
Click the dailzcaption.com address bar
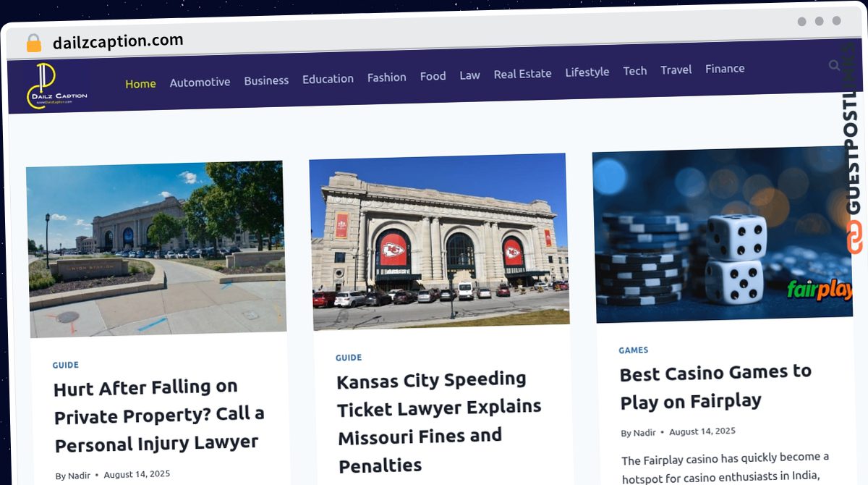click(x=118, y=41)
